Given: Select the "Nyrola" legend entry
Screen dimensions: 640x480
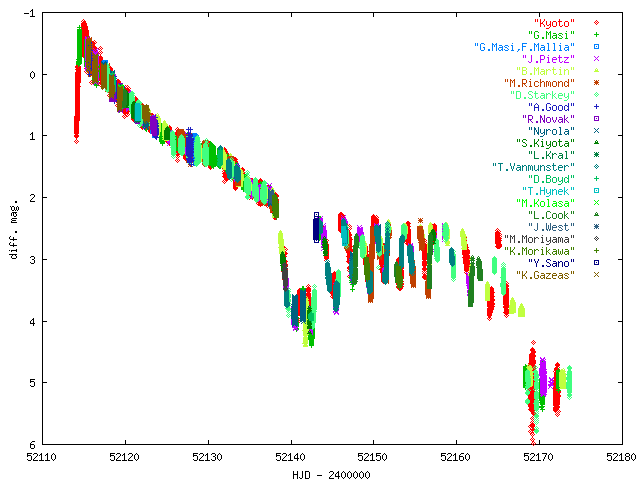Looking at the screenshot, I should click(x=551, y=131).
